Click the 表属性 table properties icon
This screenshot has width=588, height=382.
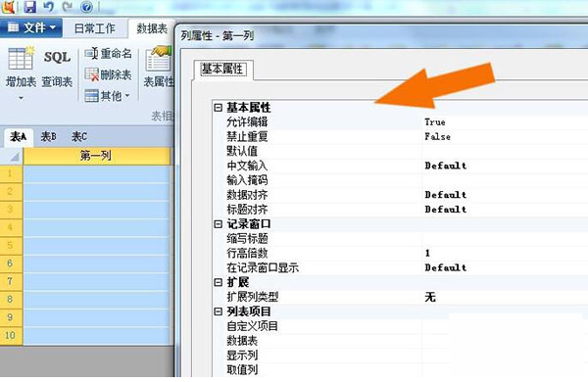(159, 67)
